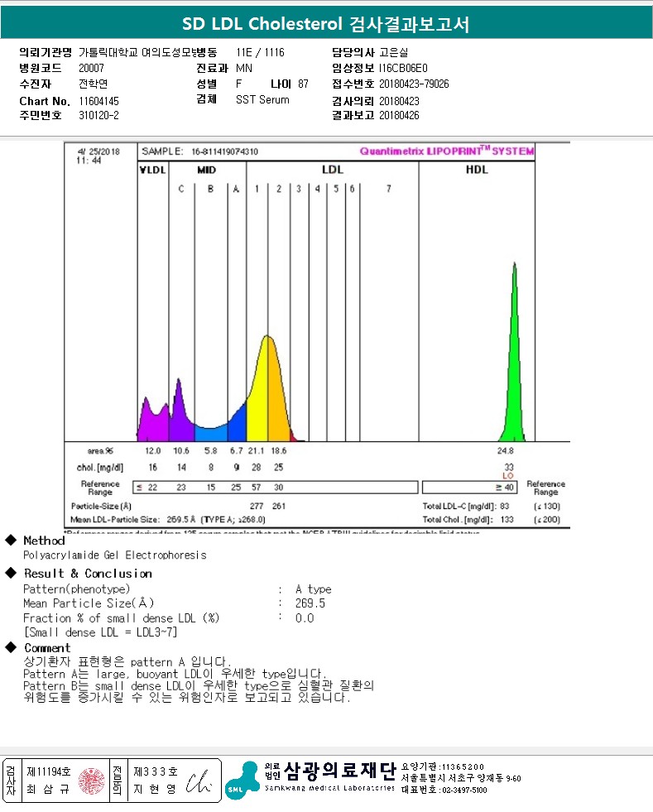Click MID subfraction label C
This screenshot has height=812, width=653.
point(181,189)
